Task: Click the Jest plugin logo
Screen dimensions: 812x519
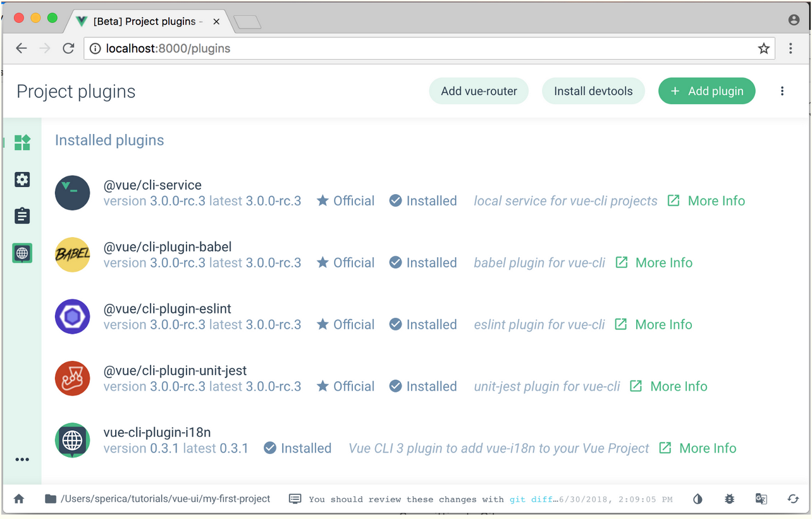Action: point(72,378)
